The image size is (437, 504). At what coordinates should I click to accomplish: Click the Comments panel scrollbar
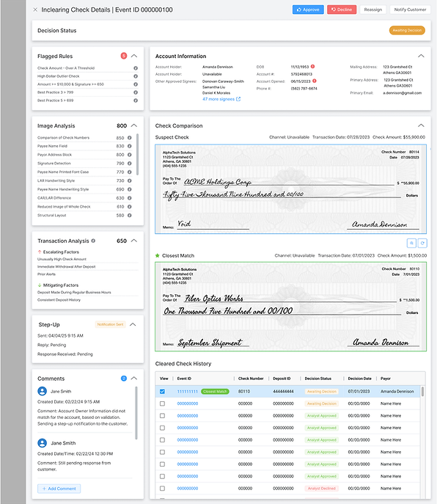point(136,413)
